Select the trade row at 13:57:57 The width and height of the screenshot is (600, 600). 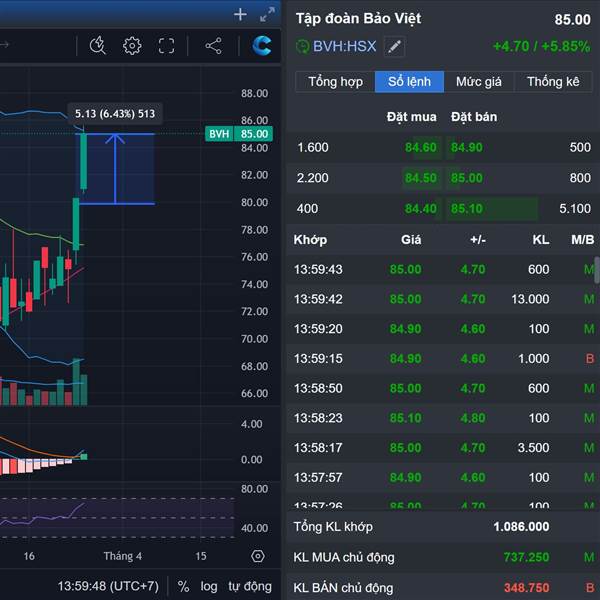pyautogui.click(x=443, y=477)
